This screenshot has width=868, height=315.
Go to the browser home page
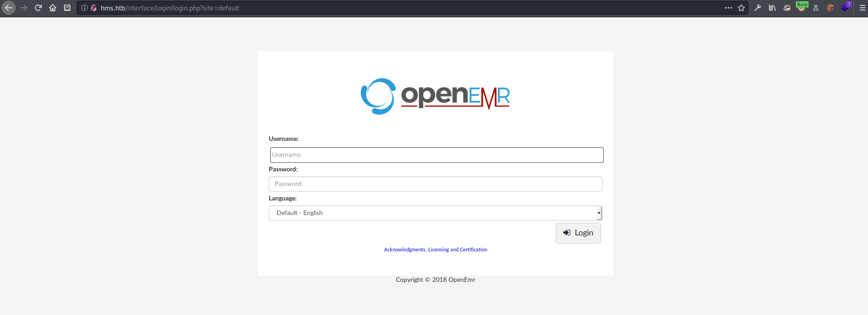coord(53,8)
